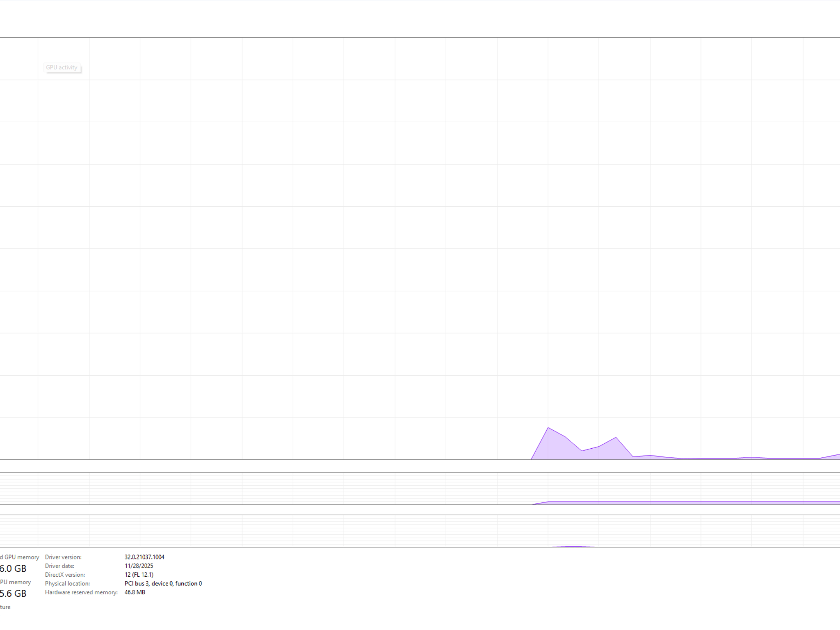Click the 5.6 GB memory value
Viewport: 840px width, 630px height.
(x=13, y=593)
